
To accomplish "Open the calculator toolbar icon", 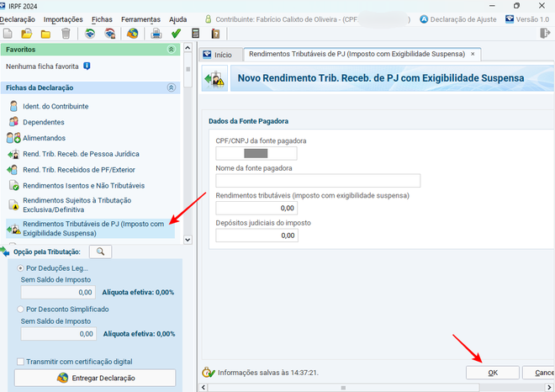I will tap(195, 34).
